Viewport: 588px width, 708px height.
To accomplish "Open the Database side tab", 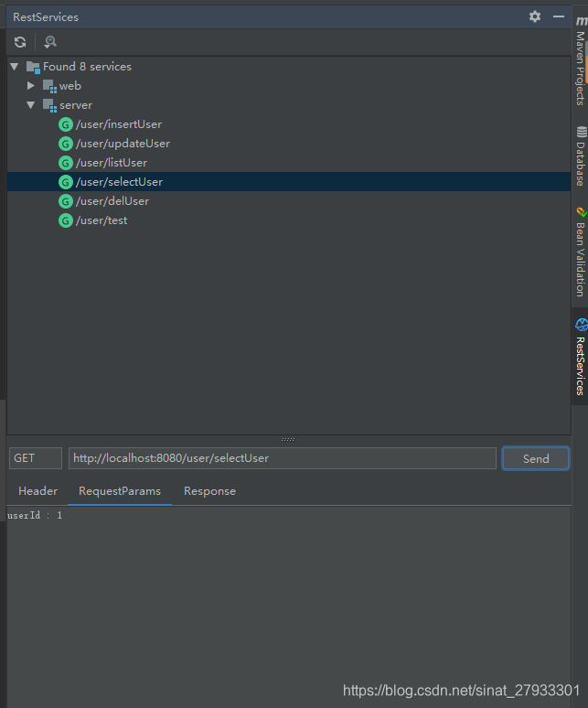I will pyautogui.click(x=581, y=164).
